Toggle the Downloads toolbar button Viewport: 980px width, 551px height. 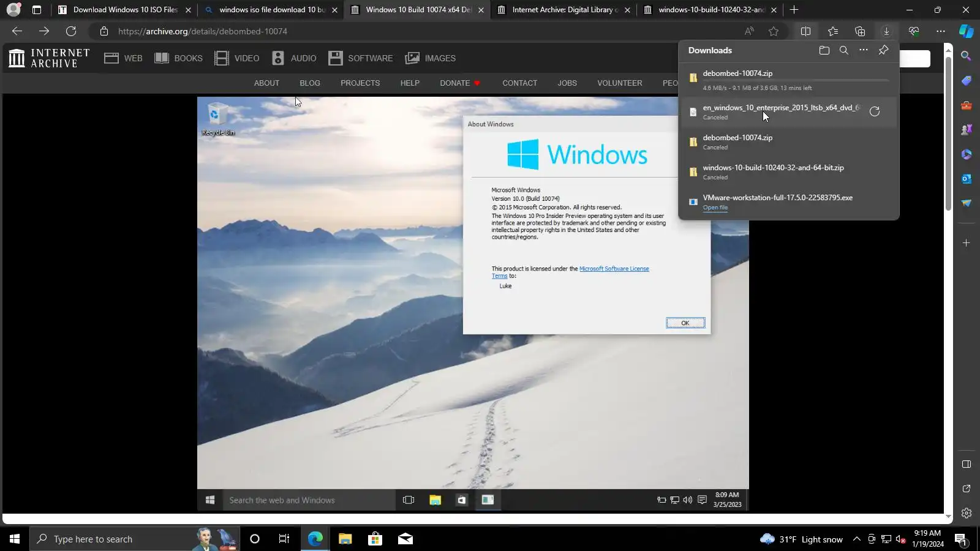pyautogui.click(x=886, y=31)
